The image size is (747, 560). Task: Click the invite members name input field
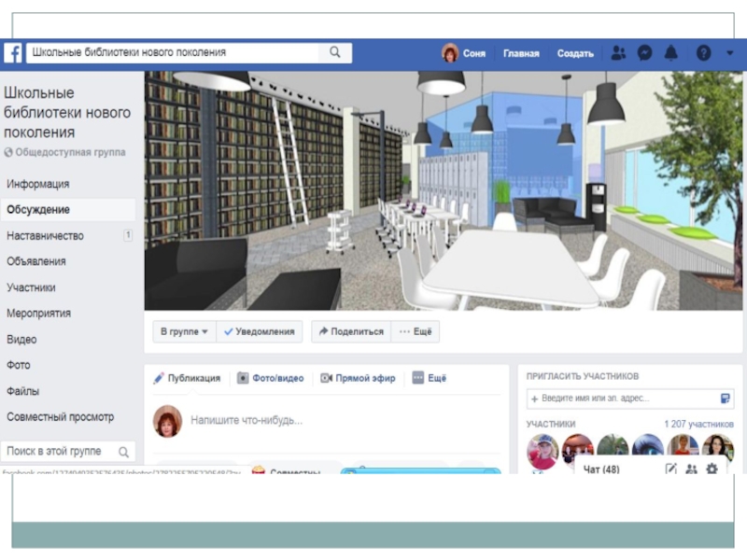(629, 399)
